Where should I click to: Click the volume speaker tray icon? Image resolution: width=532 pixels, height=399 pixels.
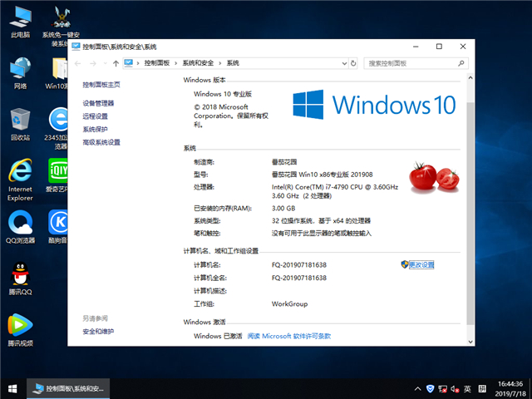pyautogui.click(x=455, y=389)
